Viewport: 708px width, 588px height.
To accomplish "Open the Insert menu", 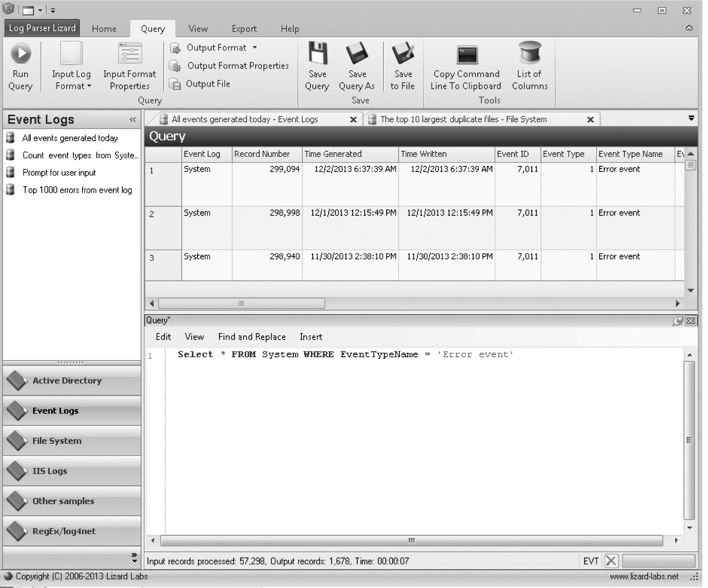I will pyautogui.click(x=311, y=337).
